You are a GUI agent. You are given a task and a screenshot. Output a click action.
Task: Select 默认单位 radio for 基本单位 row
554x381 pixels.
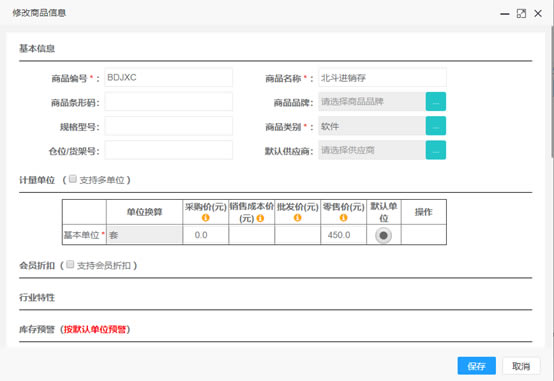click(383, 235)
